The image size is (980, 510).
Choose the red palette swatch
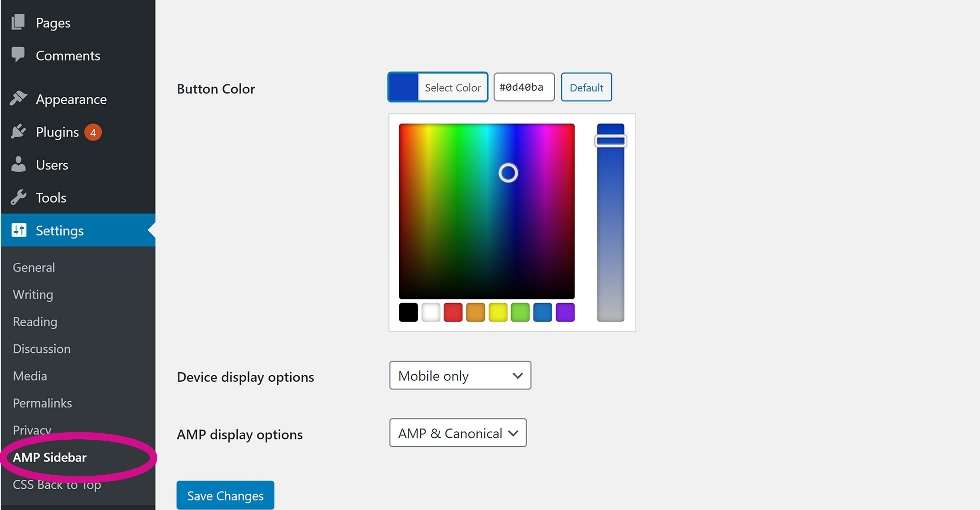point(453,312)
